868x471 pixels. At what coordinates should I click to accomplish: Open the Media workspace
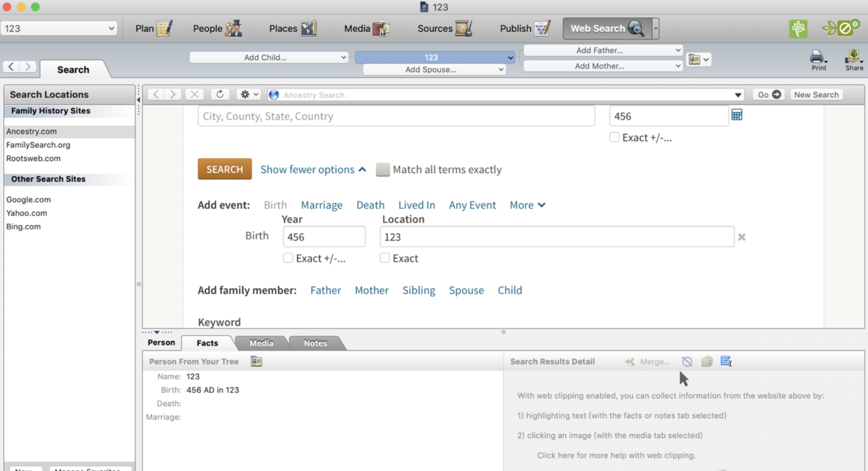coord(367,28)
